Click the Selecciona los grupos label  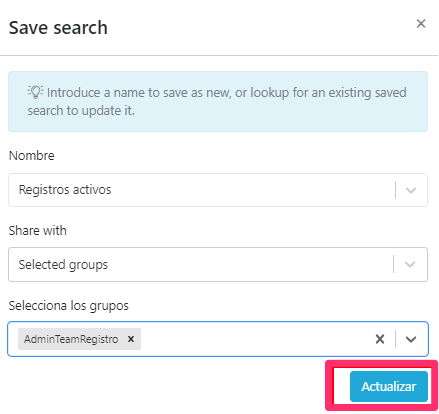(68, 306)
